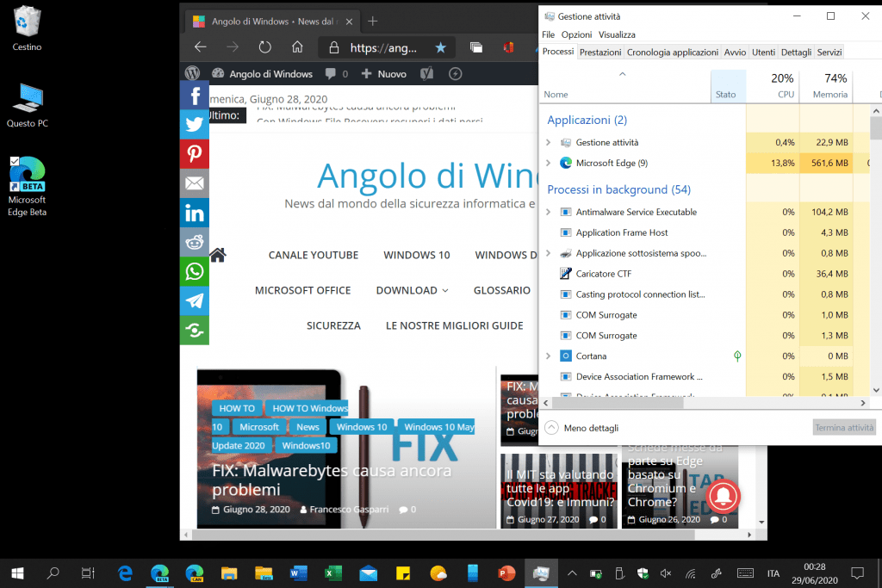The height and width of the screenshot is (588, 882).
Task: Expand Microsoft Edge process group
Action: (549, 163)
